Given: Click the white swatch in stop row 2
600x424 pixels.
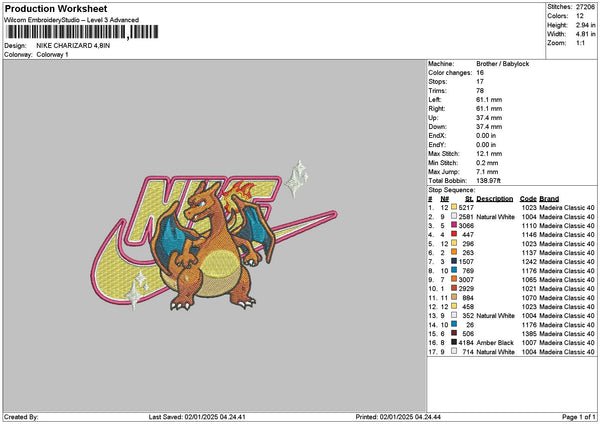Looking at the screenshot, I should [x=454, y=216].
